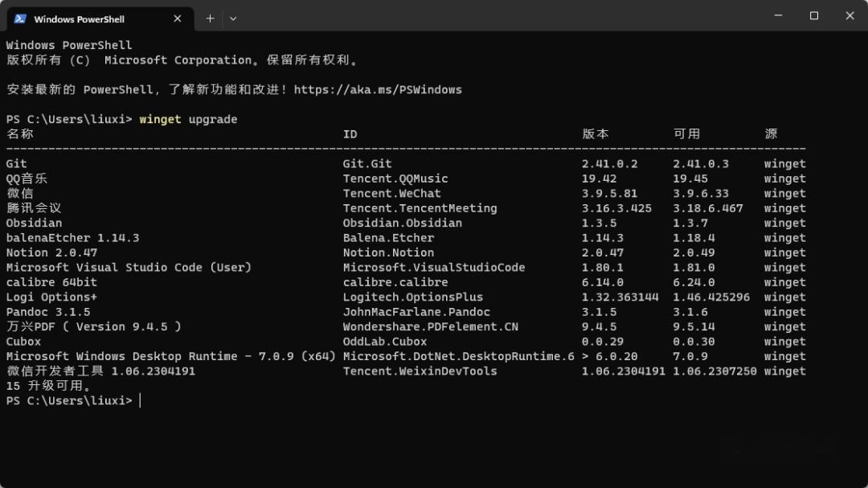Click the Git.Git package ID

click(367, 164)
